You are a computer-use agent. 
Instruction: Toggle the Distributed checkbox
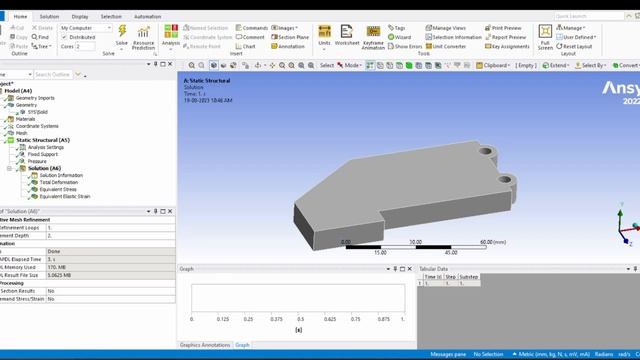coord(64,37)
